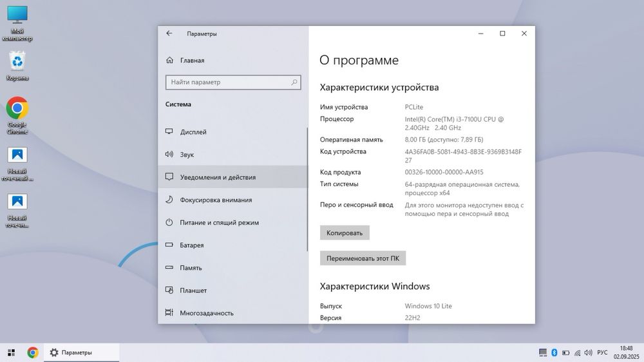Click the power icon beside Питание
The height and width of the screenshot is (362, 644).
[169, 222]
